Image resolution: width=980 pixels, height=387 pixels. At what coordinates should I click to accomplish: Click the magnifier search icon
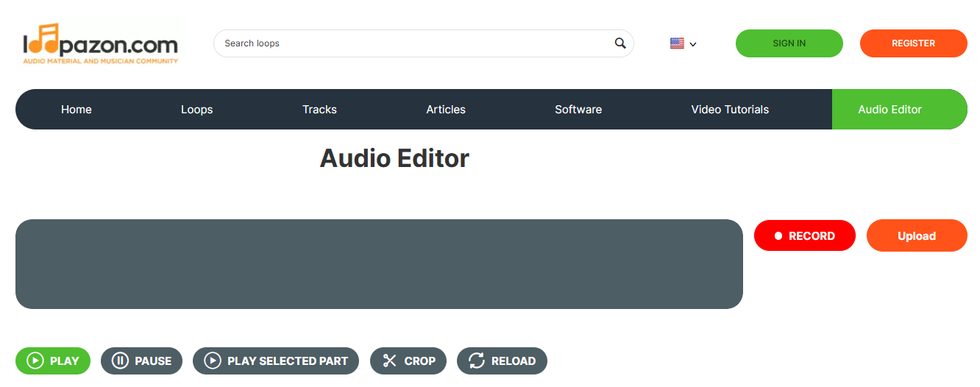pyautogui.click(x=620, y=43)
